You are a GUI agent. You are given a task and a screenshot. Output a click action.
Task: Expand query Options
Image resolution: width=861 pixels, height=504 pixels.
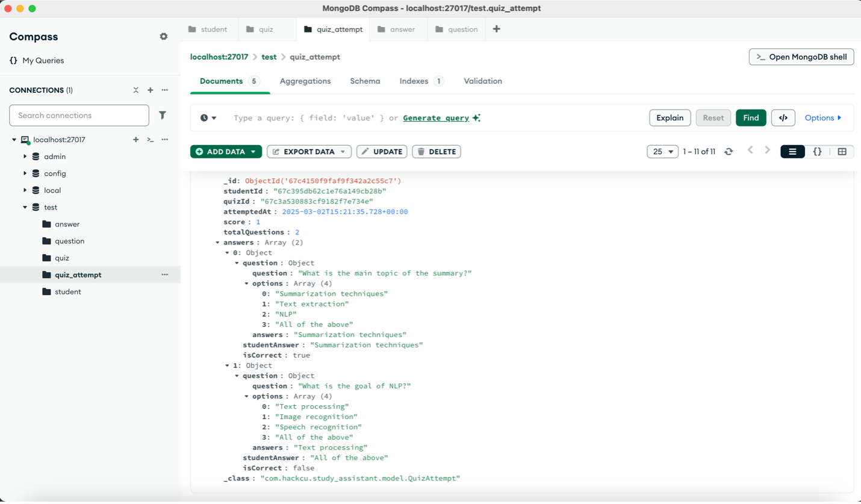click(823, 118)
